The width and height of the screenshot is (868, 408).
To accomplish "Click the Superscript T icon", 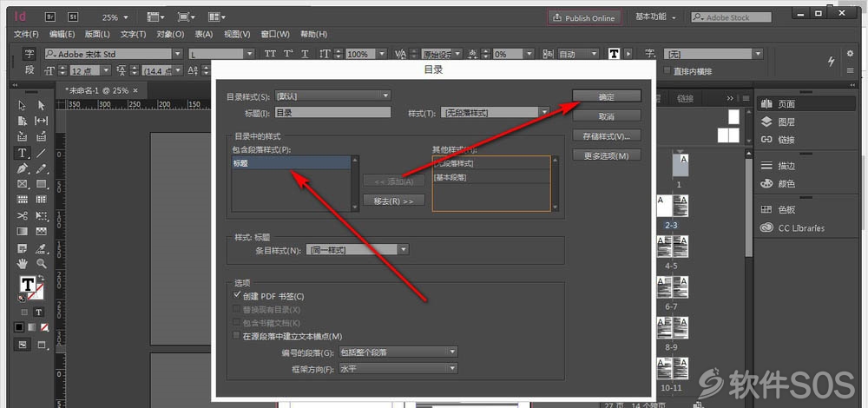I will [288, 54].
